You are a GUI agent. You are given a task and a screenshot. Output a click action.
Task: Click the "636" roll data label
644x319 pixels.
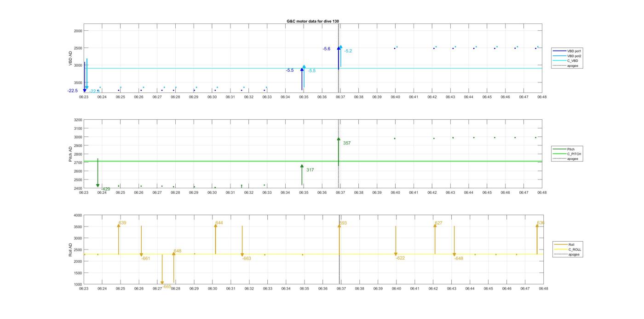(x=540, y=223)
